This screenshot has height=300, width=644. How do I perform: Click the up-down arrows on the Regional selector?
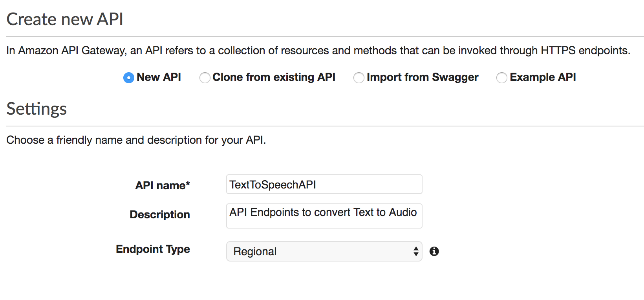[x=416, y=251]
